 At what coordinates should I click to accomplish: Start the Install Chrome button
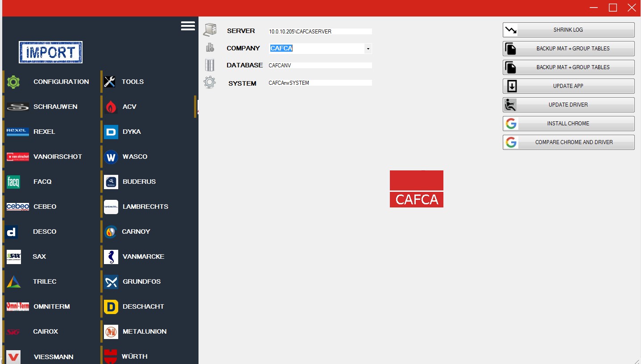click(x=568, y=124)
